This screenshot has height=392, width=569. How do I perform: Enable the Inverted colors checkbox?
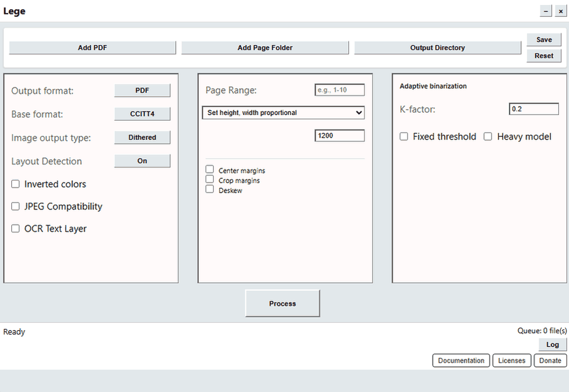(16, 184)
